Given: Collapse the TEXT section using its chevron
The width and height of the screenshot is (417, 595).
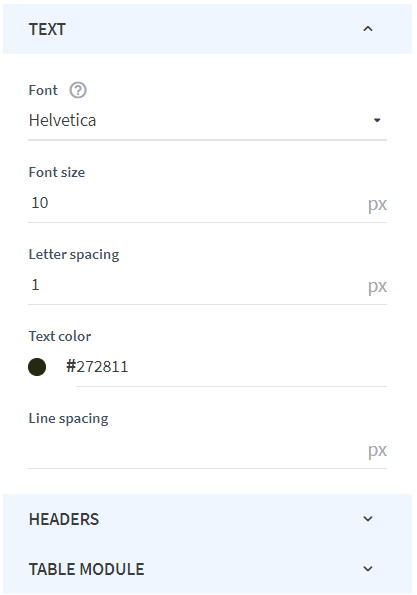Looking at the screenshot, I should [x=368, y=29].
